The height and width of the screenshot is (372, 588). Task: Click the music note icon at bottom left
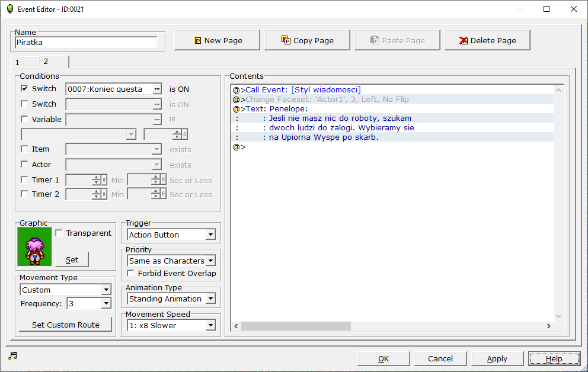click(x=13, y=355)
